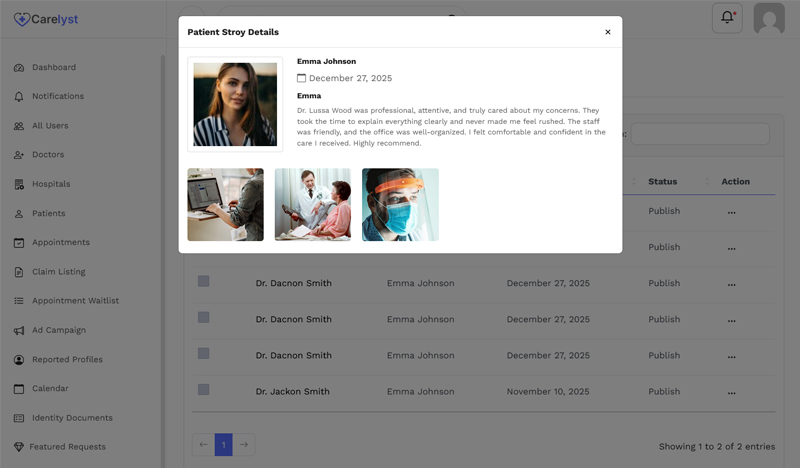Go to previous page arrow
Image resolution: width=800 pixels, height=468 pixels.
(x=203, y=445)
